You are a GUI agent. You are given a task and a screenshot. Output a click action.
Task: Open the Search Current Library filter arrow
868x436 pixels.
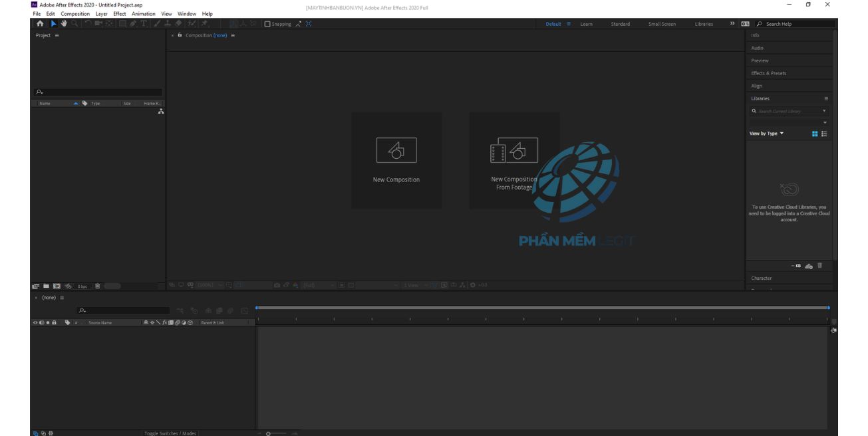click(x=824, y=111)
